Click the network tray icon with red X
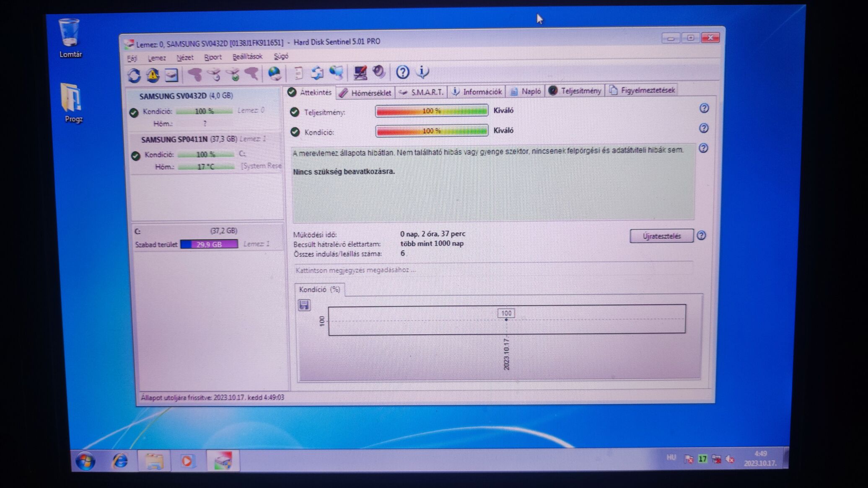This screenshot has width=868, height=488. coord(716,460)
